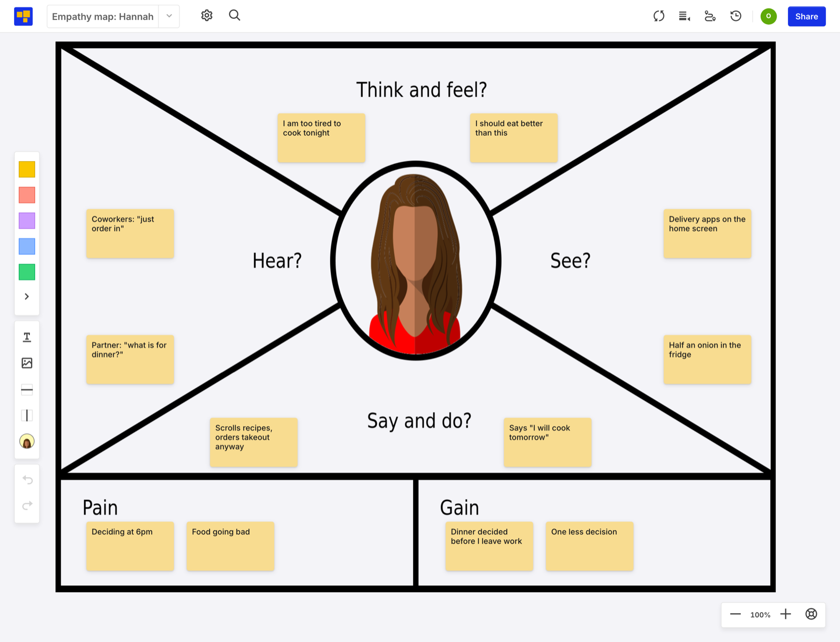This screenshot has height=642, width=840.
Task: Pick the blue sticky note color
Action: click(27, 246)
